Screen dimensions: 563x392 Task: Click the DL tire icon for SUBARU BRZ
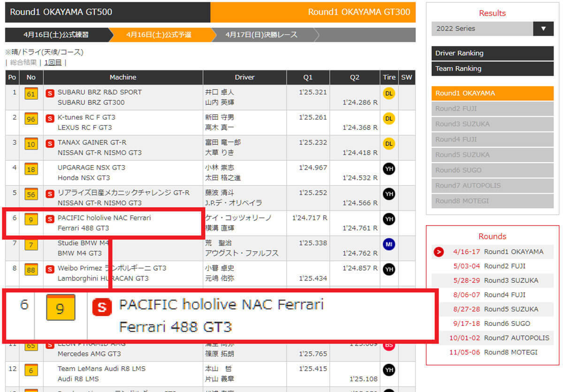(x=388, y=94)
